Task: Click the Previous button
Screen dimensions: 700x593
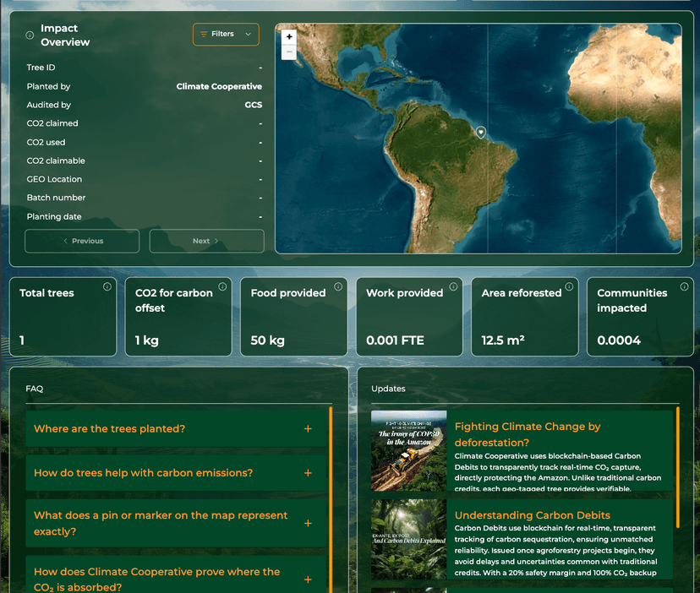Action: pyautogui.click(x=82, y=241)
